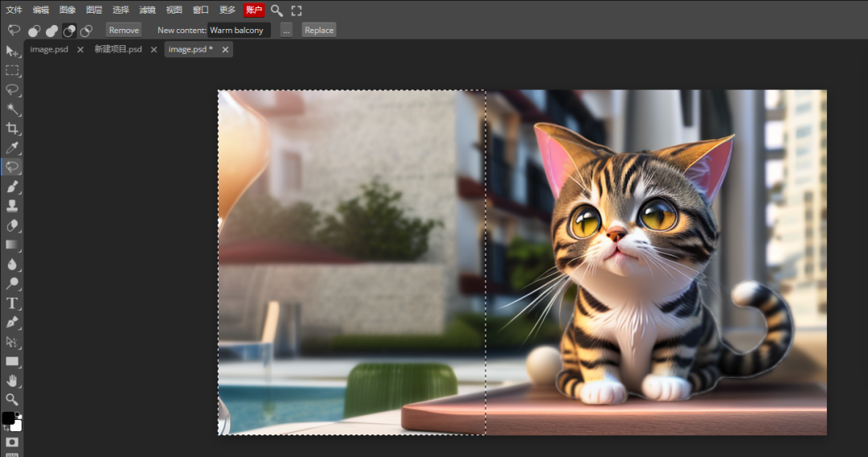Toggle fullscreen mode icon
Screen dimensions: 868x457
pyautogui.click(x=297, y=10)
